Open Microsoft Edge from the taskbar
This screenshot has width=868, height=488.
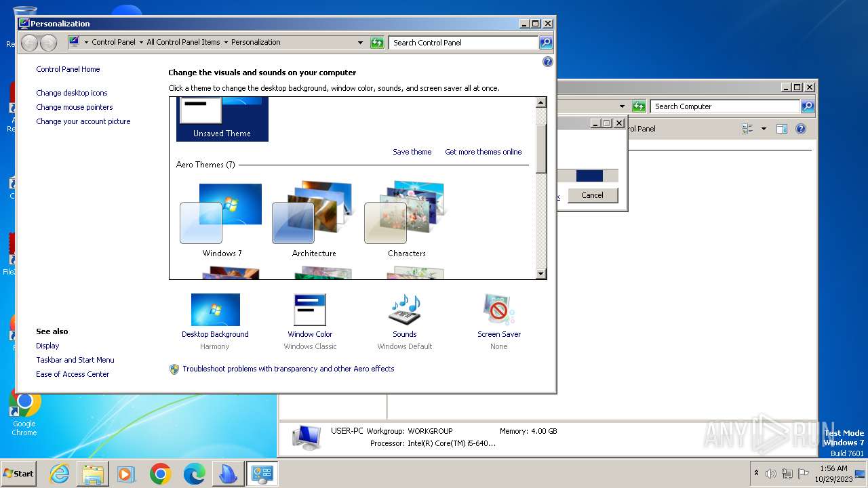tap(194, 474)
